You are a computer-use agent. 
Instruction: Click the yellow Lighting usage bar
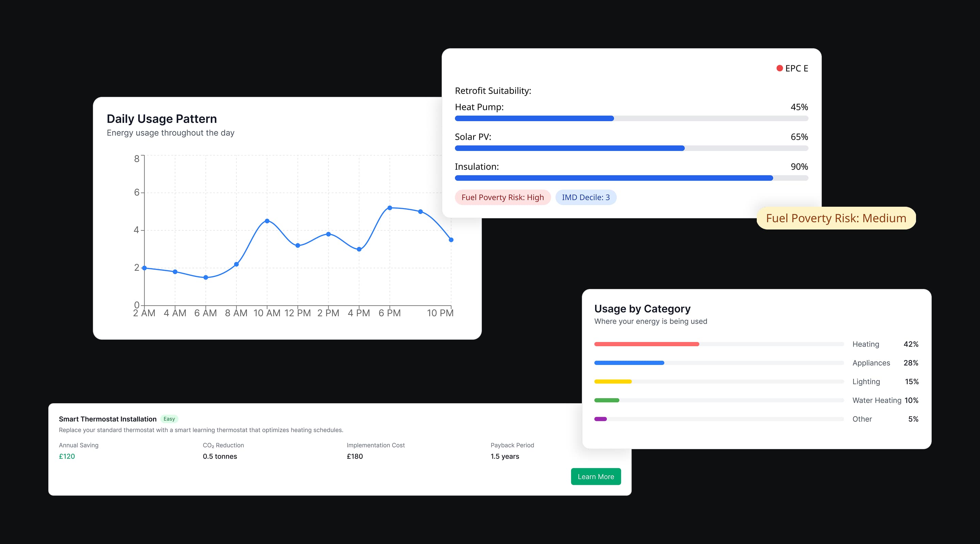(x=612, y=381)
